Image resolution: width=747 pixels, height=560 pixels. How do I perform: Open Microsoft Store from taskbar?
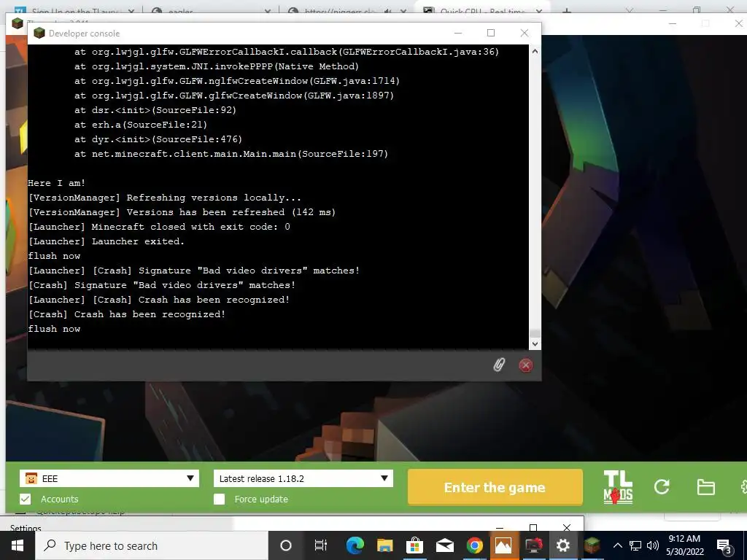(414, 545)
